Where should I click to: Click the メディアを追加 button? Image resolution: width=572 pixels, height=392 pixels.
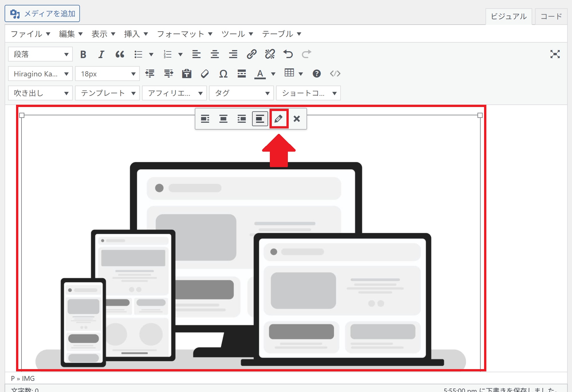(x=42, y=13)
